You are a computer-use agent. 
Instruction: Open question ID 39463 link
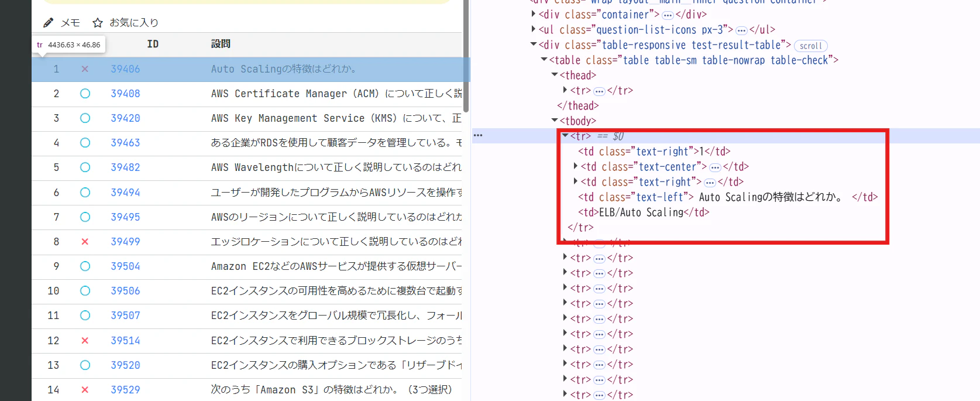click(126, 143)
